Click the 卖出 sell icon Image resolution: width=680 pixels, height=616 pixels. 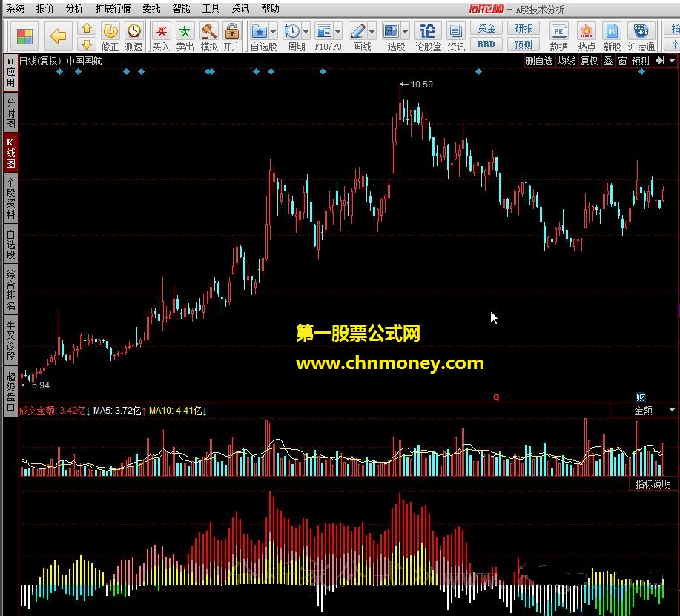(x=185, y=31)
